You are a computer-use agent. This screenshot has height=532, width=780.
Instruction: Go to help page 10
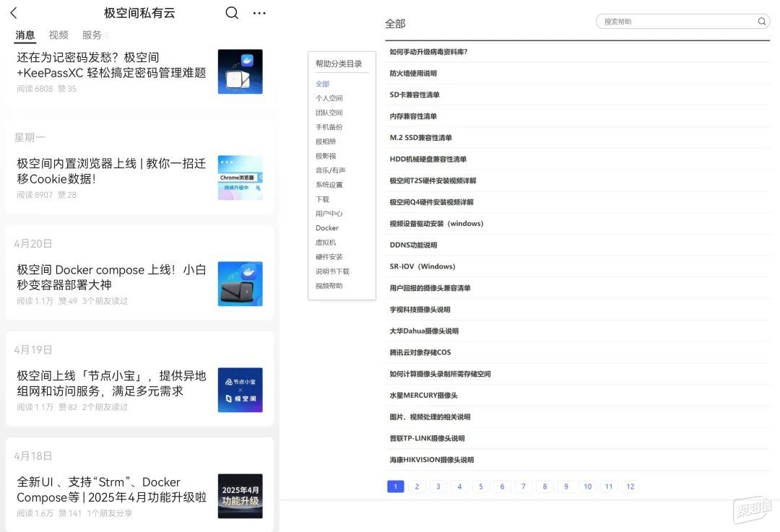587,487
